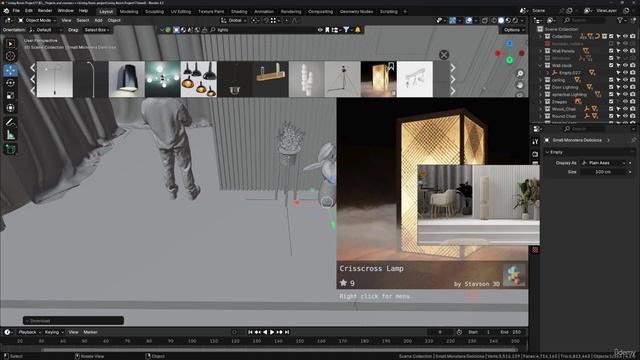Switch to the Shading workspace tab
This screenshot has height=360, width=640.
pos(239,11)
